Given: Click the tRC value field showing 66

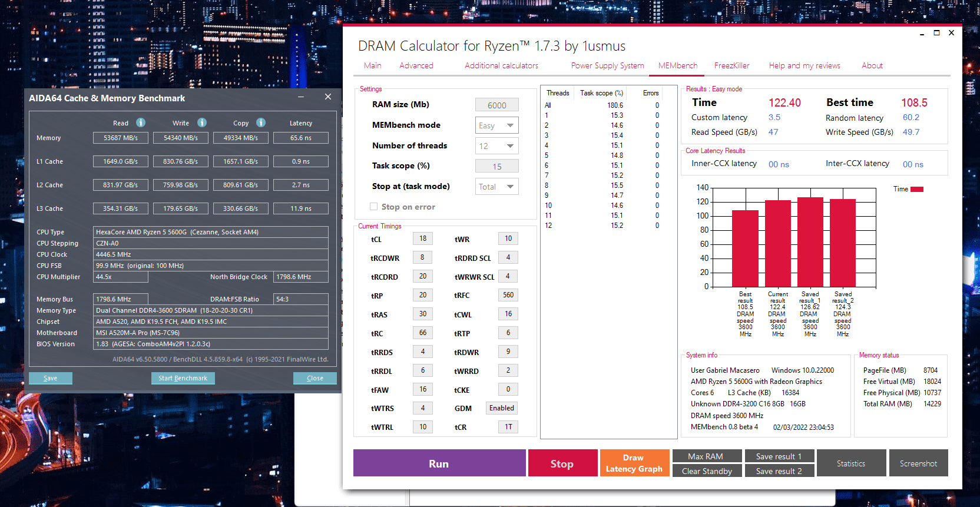Looking at the screenshot, I should [x=423, y=333].
